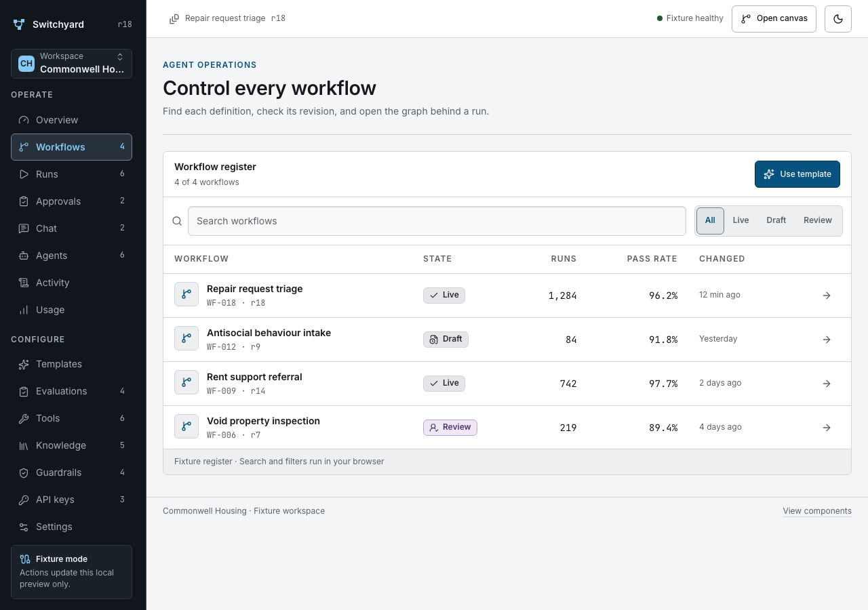Go to Approvals in the sidebar
The image size is (868, 610).
(x=71, y=201)
